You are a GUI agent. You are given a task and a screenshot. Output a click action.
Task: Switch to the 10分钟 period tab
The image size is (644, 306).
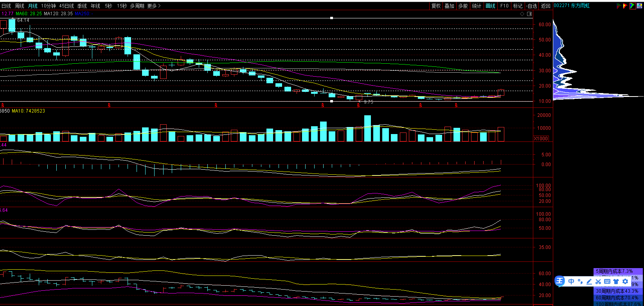(x=49, y=6)
